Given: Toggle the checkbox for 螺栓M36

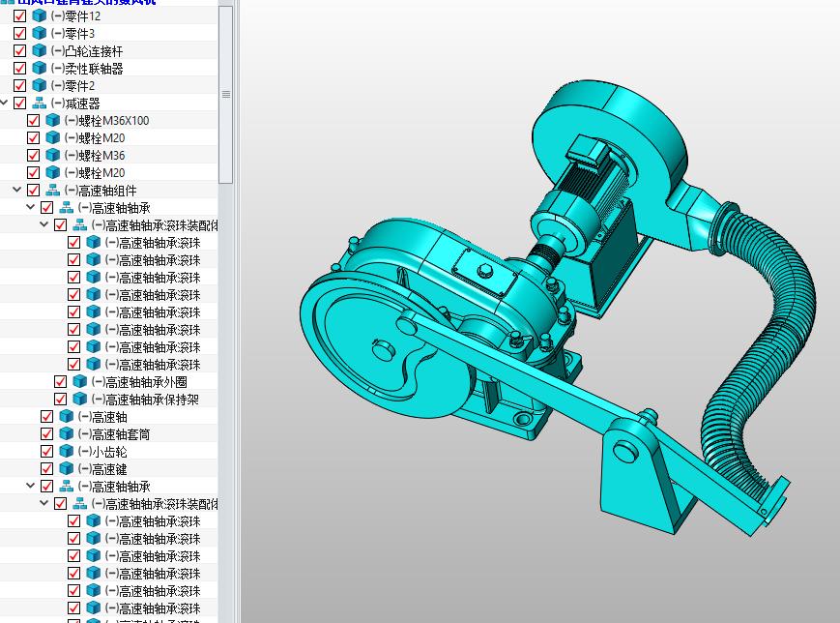Looking at the screenshot, I should tap(33, 156).
